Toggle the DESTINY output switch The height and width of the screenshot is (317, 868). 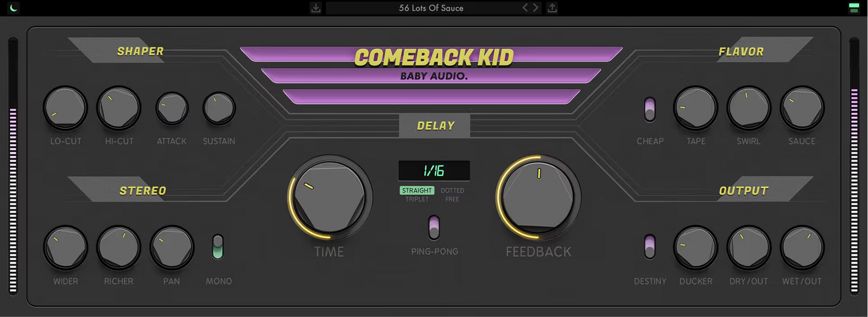650,247
